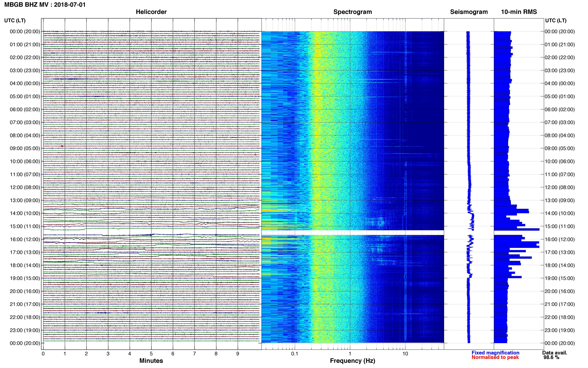
Task: Click '06:00 (02:00)' on the Helicorder time axis
Action: coord(25,110)
